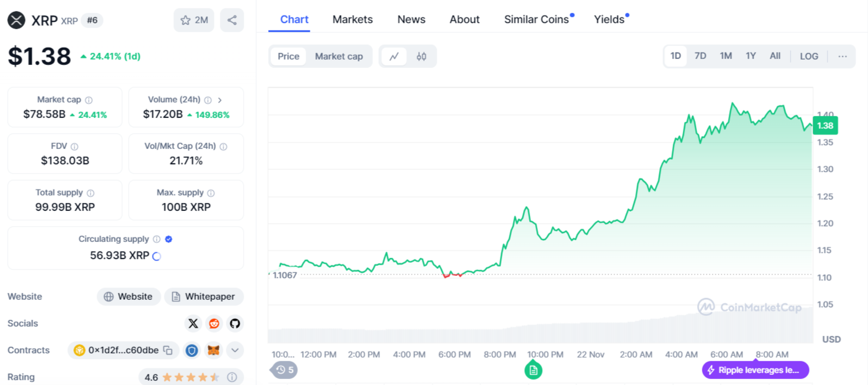
Task: Click the $138.03B FDV value
Action: pyautogui.click(x=65, y=161)
